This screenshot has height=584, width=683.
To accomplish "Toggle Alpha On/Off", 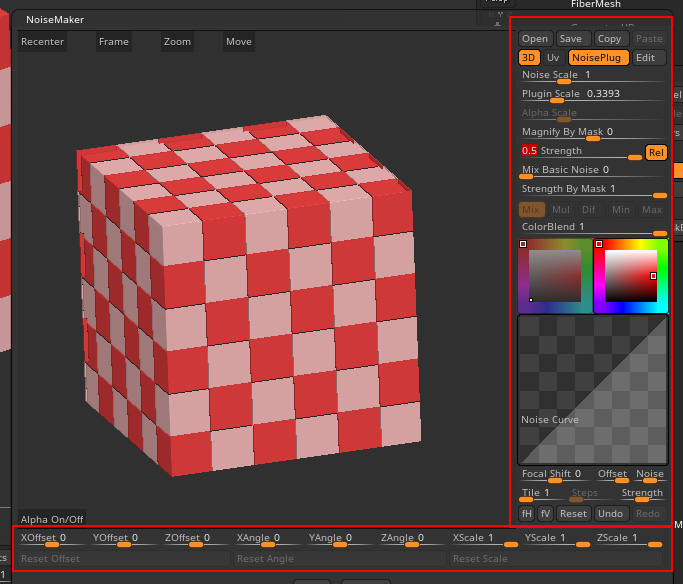I will tap(52, 519).
